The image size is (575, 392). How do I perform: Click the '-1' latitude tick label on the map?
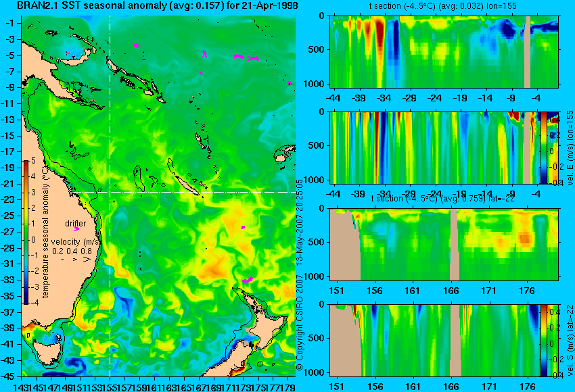pos(9,23)
